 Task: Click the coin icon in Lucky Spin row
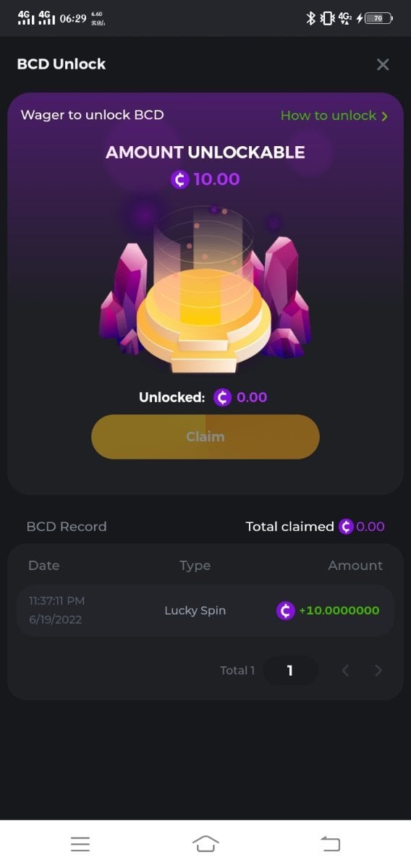[x=286, y=610]
